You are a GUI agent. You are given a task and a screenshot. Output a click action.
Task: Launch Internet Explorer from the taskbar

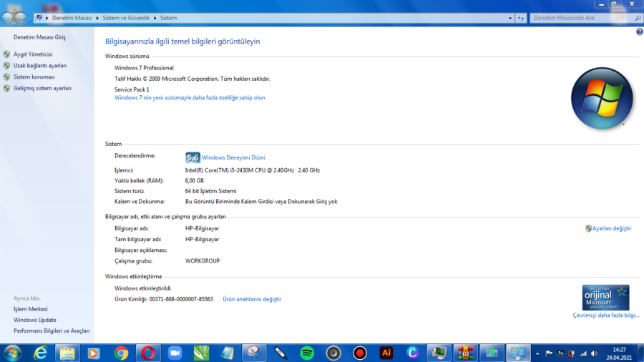tap(40, 353)
